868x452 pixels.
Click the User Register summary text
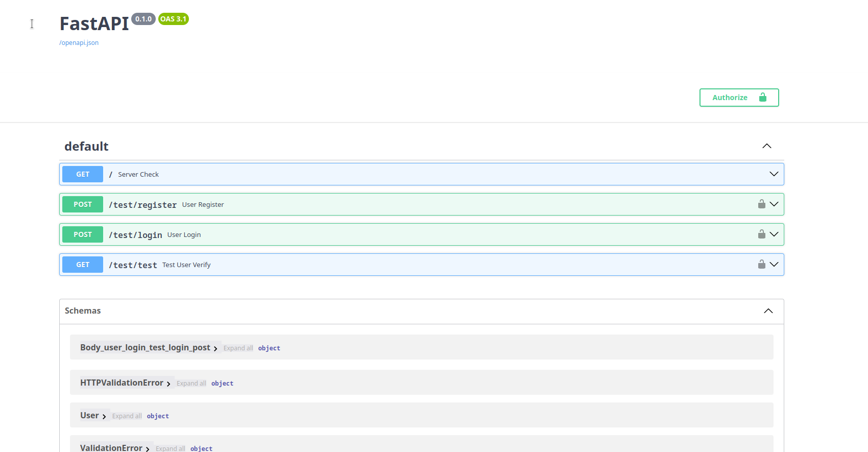click(203, 205)
